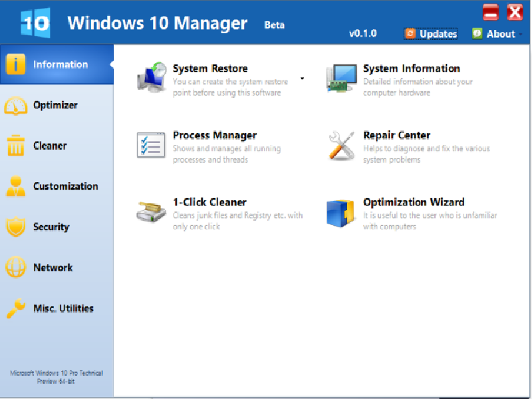Click the Optimization Wizard title
The image size is (532, 399).
tap(414, 202)
